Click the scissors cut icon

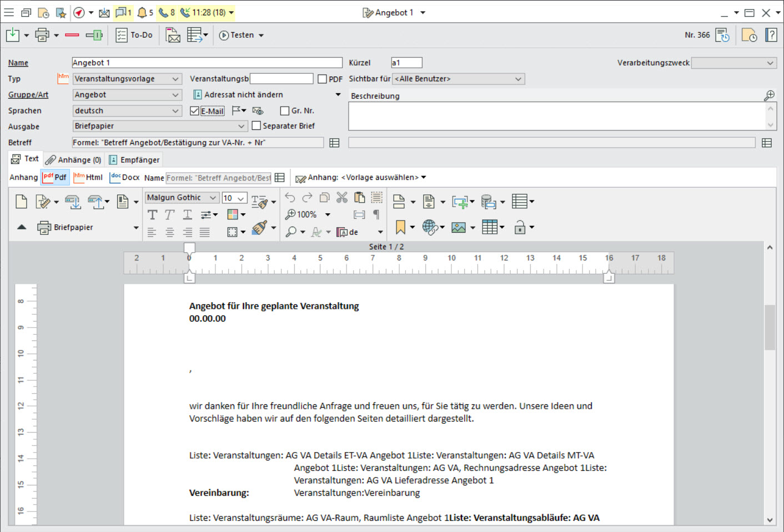[x=342, y=198]
